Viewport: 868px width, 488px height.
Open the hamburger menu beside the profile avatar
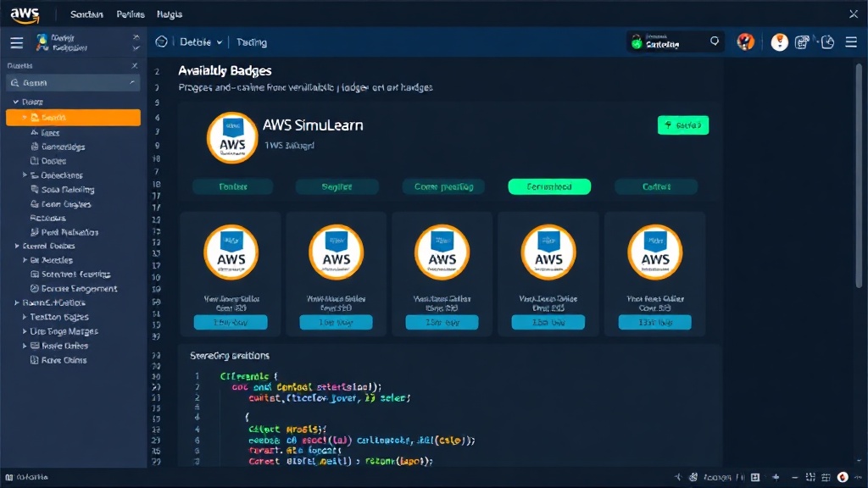[17, 42]
